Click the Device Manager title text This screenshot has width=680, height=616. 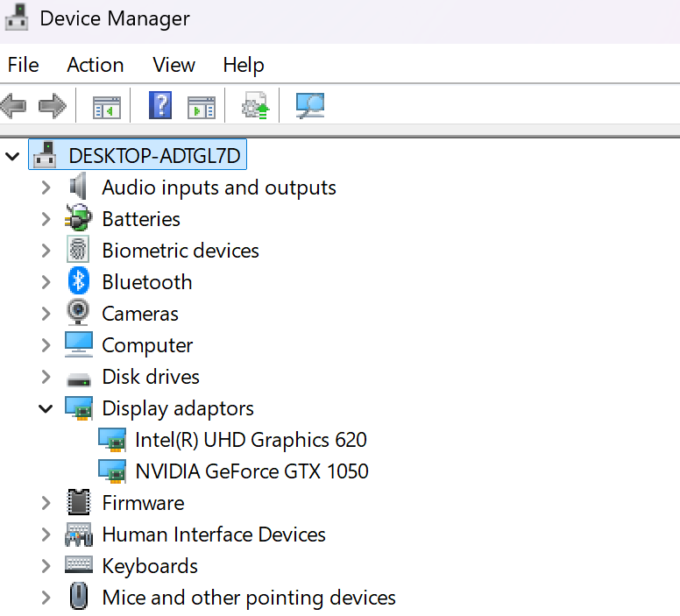(115, 18)
